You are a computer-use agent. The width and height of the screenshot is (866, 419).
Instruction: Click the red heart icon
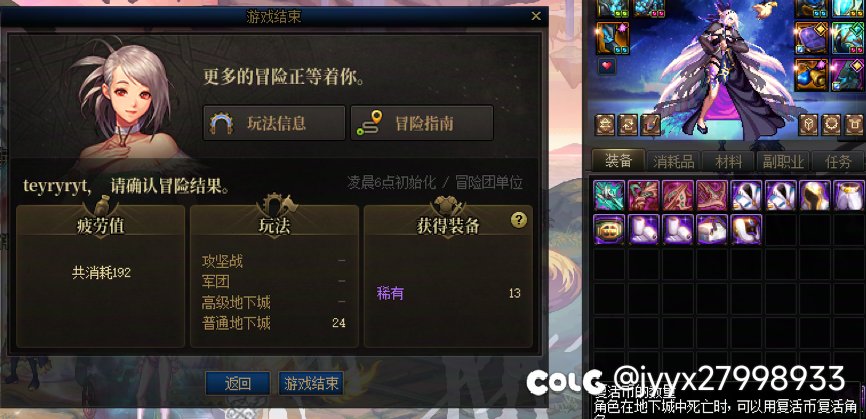pos(607,66)
